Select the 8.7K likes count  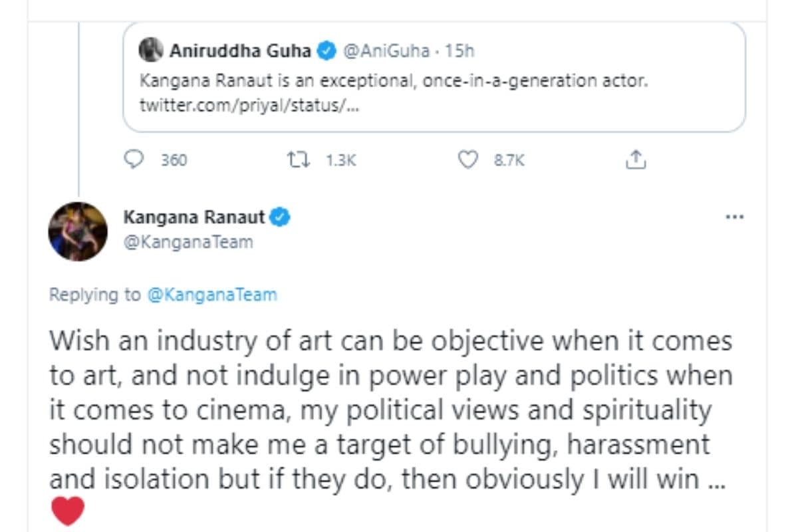(509, 160)
